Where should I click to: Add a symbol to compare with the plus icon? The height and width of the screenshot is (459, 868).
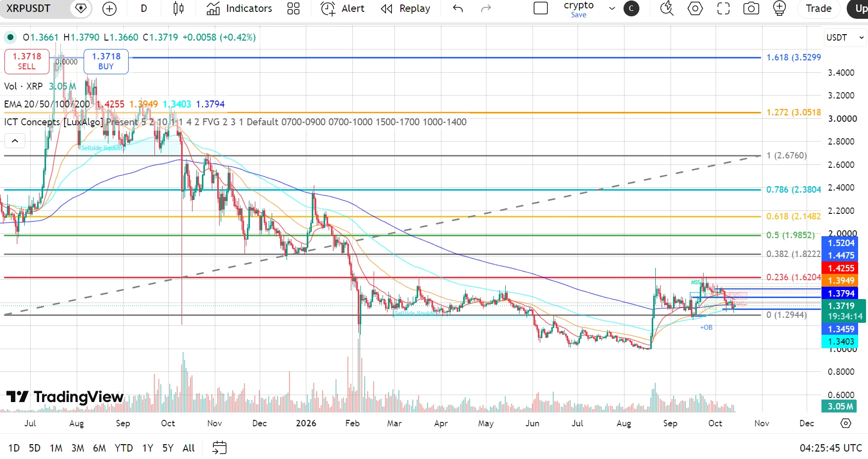(109, 8)
